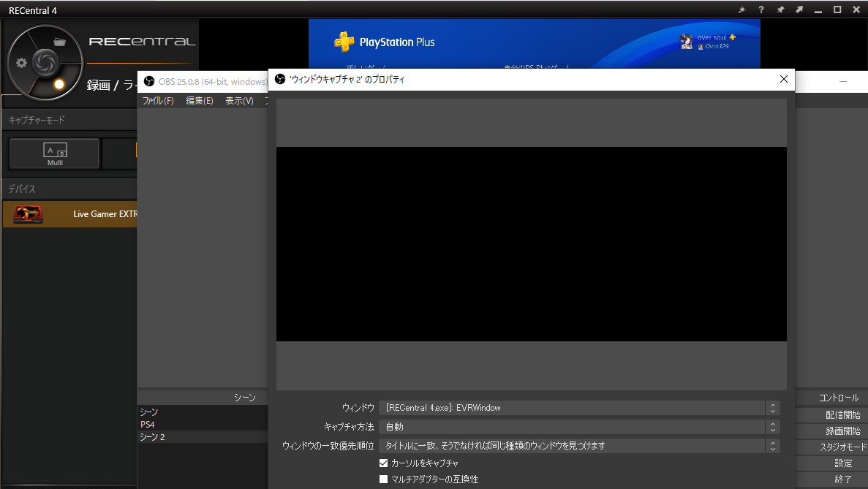Open the ファイル(F) menu in OBS
This screenshot has height=489, width=868.
[x=157, y=100]
